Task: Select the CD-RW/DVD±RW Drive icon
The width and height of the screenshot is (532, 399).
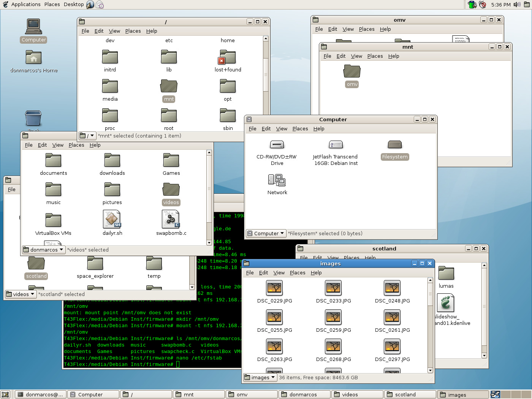Action: coord(277,144)
